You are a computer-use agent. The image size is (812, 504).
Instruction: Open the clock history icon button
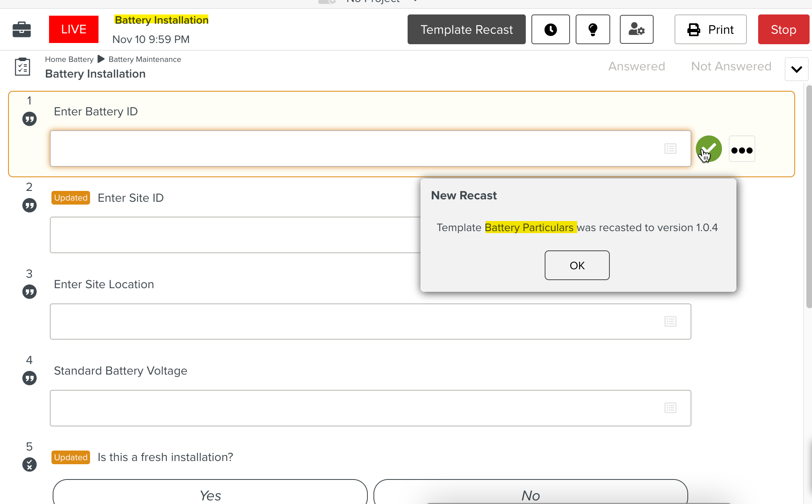(550, 29)
